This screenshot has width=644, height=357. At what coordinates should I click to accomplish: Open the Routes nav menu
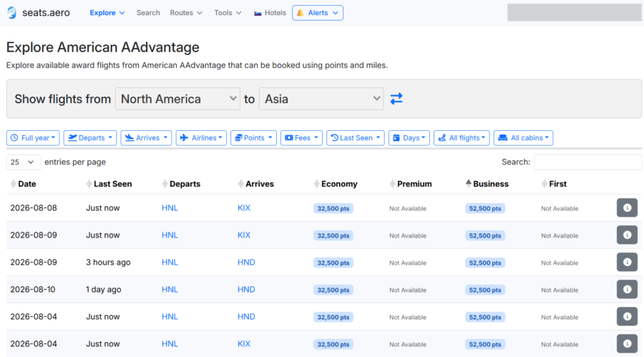(186, 13)
